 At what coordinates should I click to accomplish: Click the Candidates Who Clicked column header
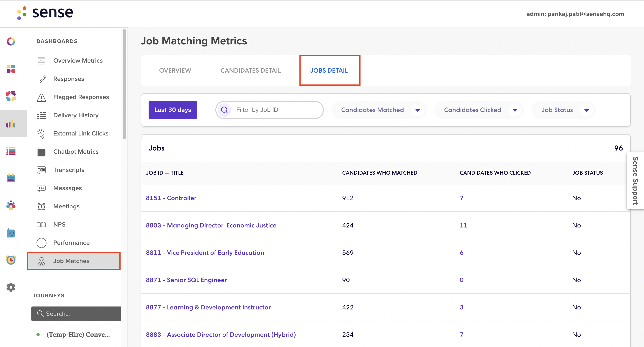495,173
